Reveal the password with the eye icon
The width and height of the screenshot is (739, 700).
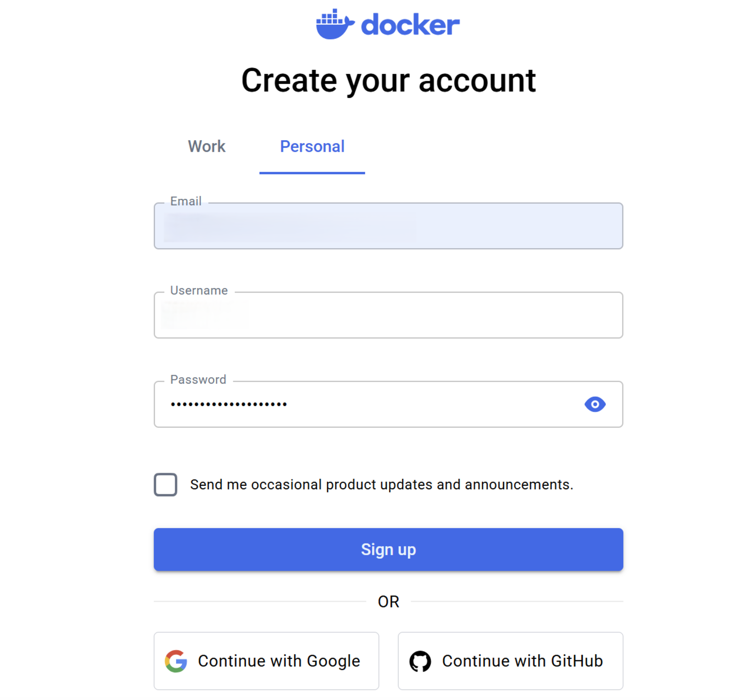tap(595, 404)
